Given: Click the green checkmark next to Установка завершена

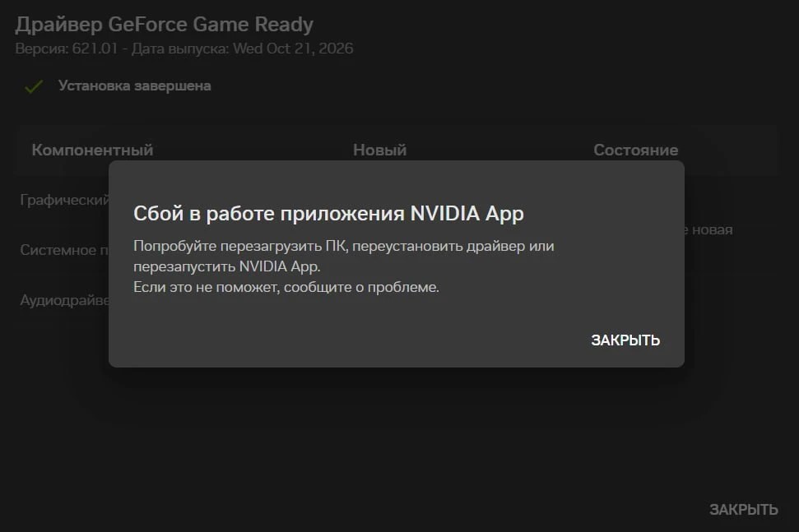Looking at the screenshot, I should click(34, 86).
